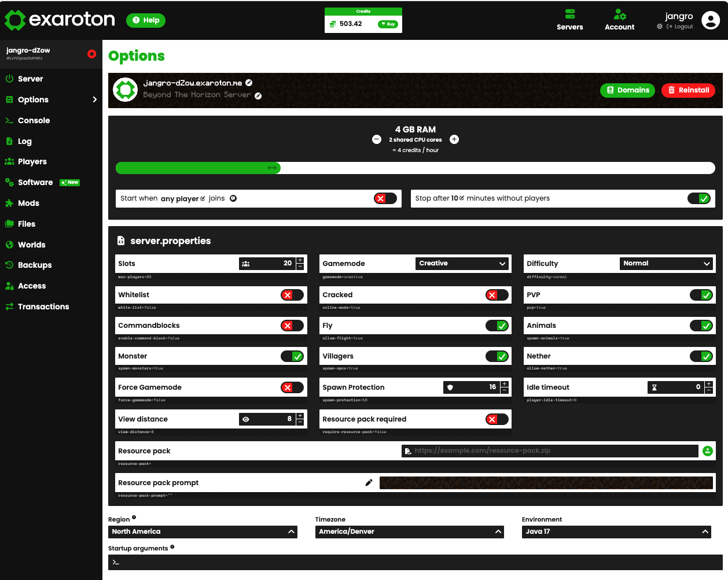Open the Difficulty Normal dropdown
The height and width of the screenshot is (580, 728).
click(667, 263)
